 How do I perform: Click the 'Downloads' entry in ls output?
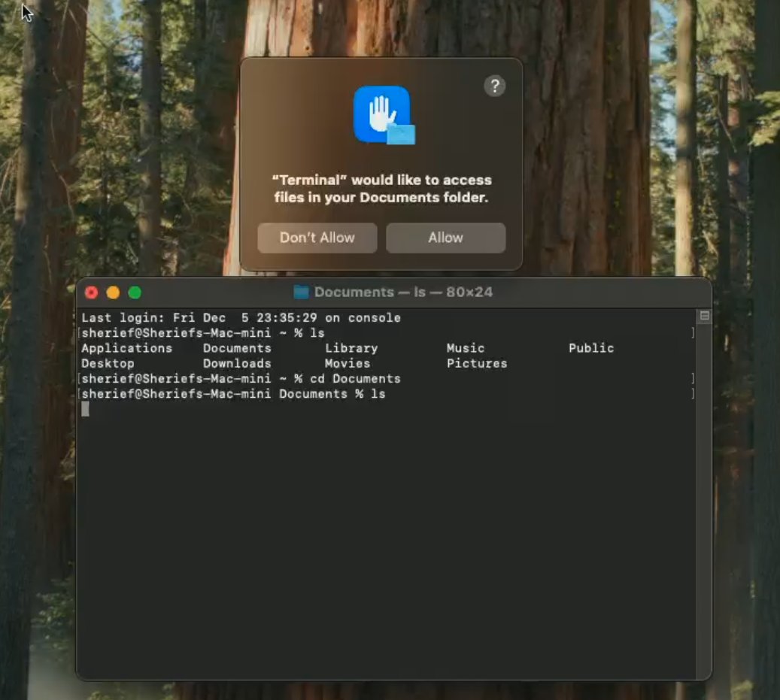(x=237, y=363)
